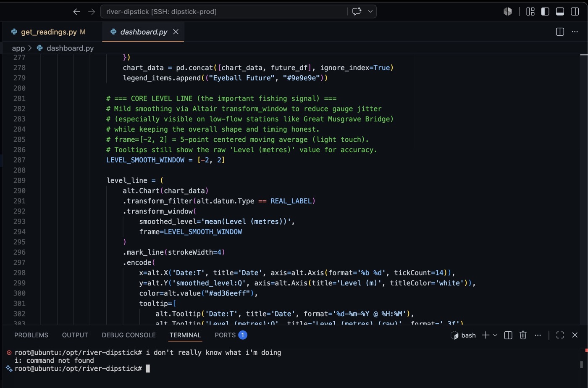Image resolution: width=588 pixels, height=388 pixels.
Task: Click the terminal prompt input line
Action: pyautogui.click(x=82, y=369)
